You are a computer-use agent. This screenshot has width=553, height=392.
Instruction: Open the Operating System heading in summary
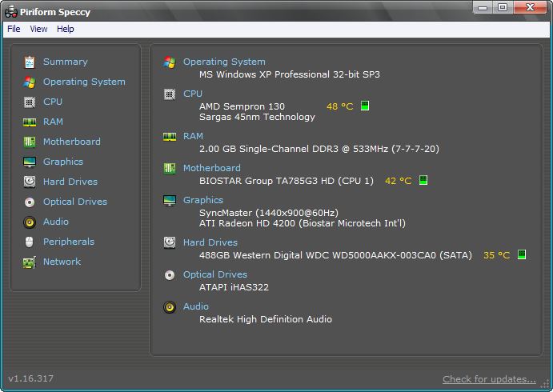pos(224,62)
